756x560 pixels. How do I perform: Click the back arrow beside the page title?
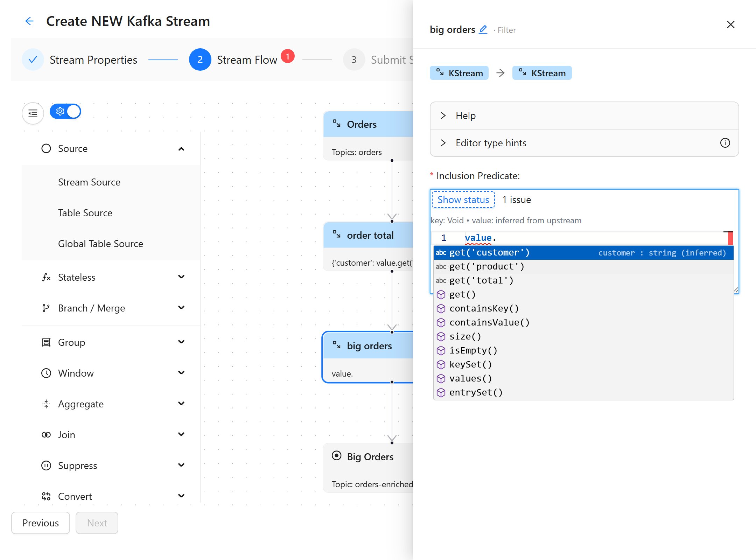point(29,21)
